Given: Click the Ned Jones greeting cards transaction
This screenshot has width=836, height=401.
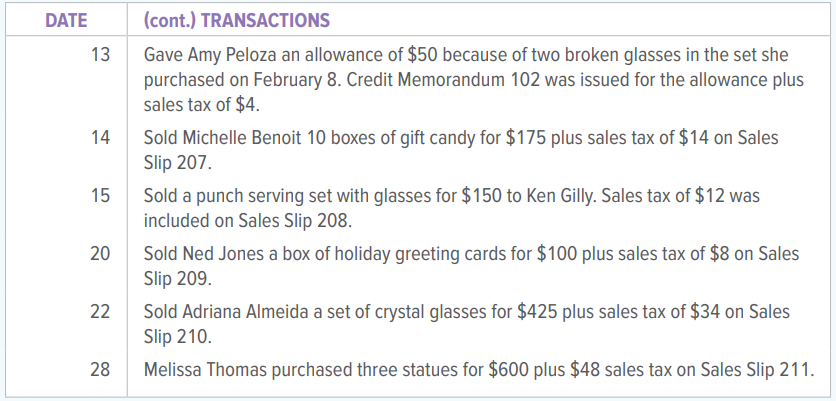Looking at the screenshot, I should coord(471,266).
